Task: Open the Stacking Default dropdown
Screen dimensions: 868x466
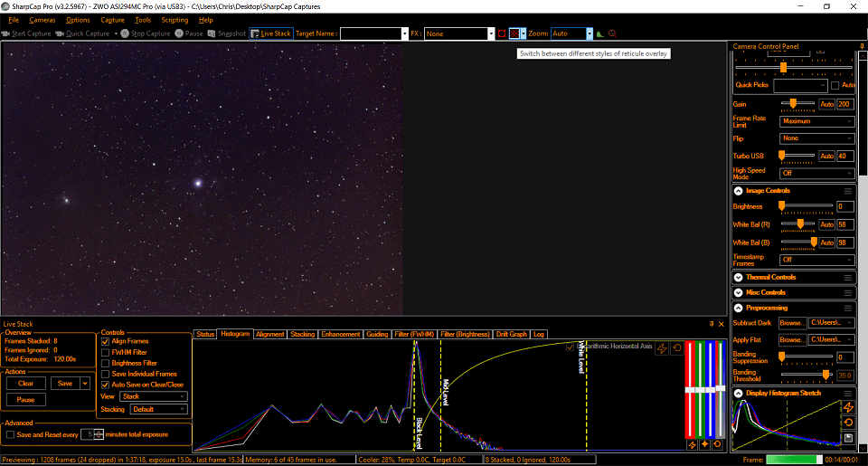Action: pos(159,410)
